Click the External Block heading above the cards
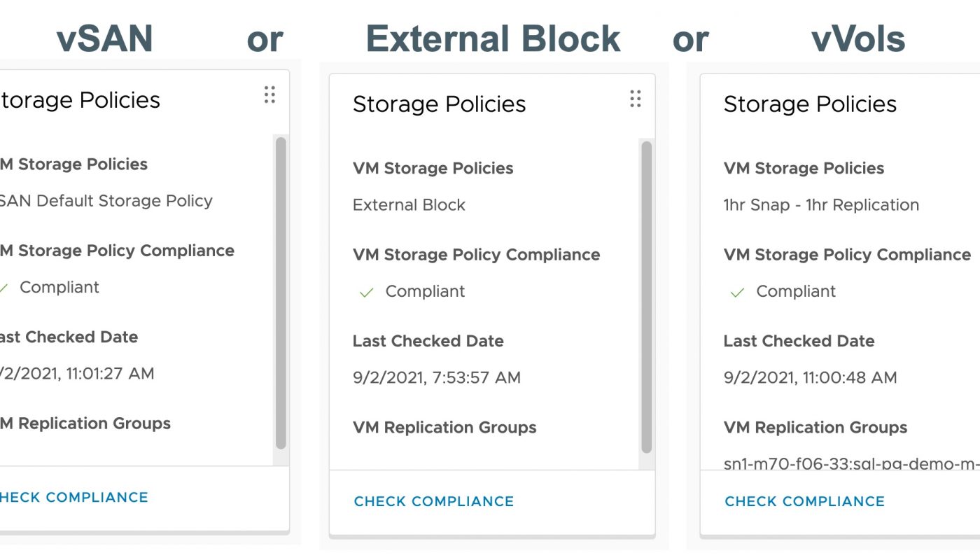The image size is (980, 560). pos(493,38)
